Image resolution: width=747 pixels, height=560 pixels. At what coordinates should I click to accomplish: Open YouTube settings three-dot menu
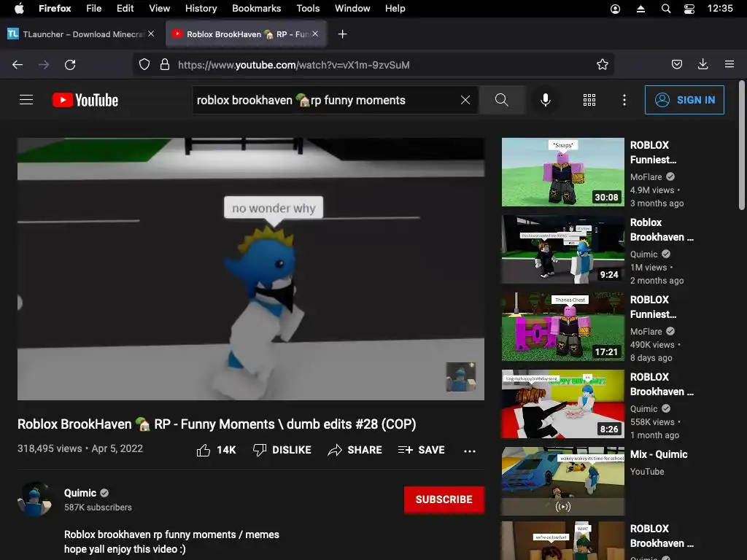[624, 100]
